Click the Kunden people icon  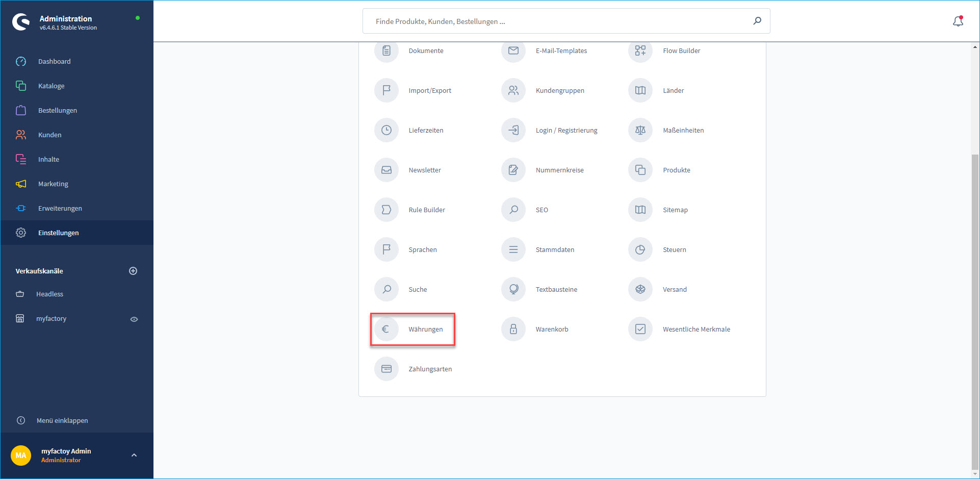point(21,135)
